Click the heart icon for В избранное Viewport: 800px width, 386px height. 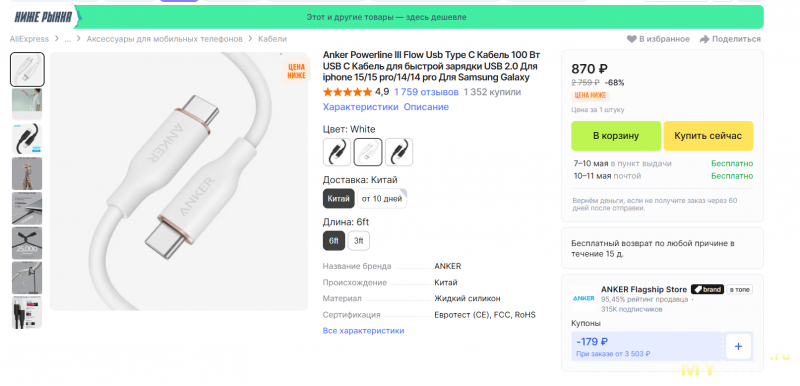[632, 39]
